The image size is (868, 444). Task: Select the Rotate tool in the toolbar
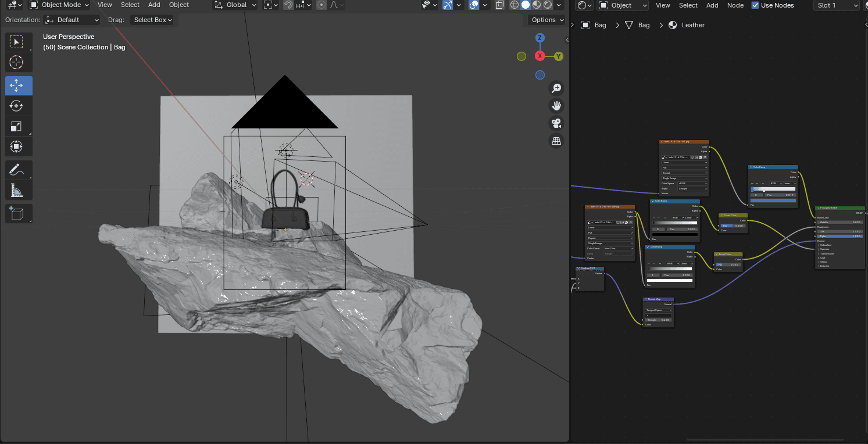pos(16,106)
